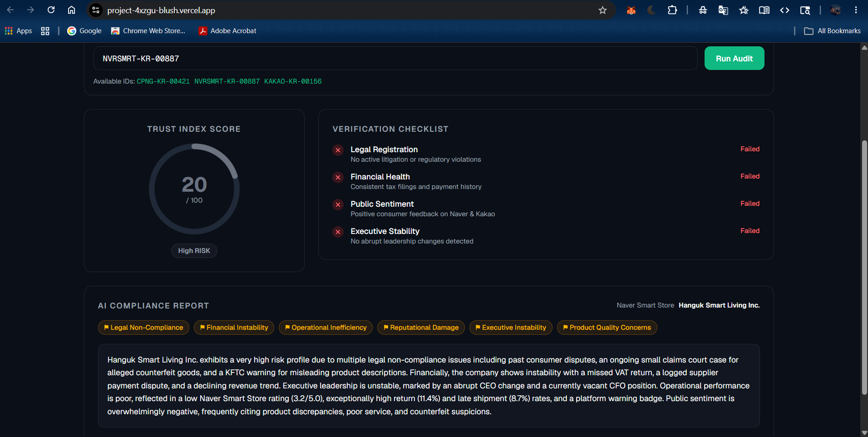
Task: Click Failed status for Public Sentiment
Action: tap(750, 204)
